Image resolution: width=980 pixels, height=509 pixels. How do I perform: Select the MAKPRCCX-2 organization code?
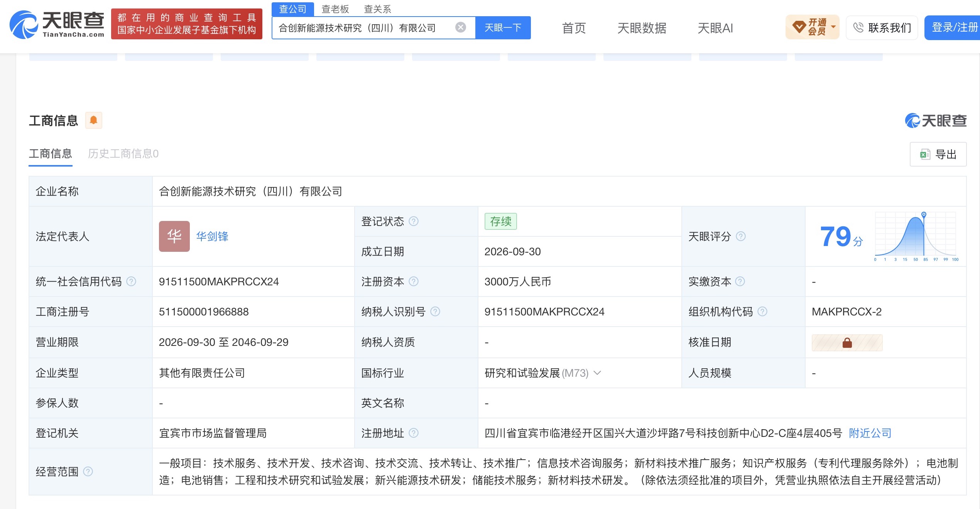tap(847, 312)
